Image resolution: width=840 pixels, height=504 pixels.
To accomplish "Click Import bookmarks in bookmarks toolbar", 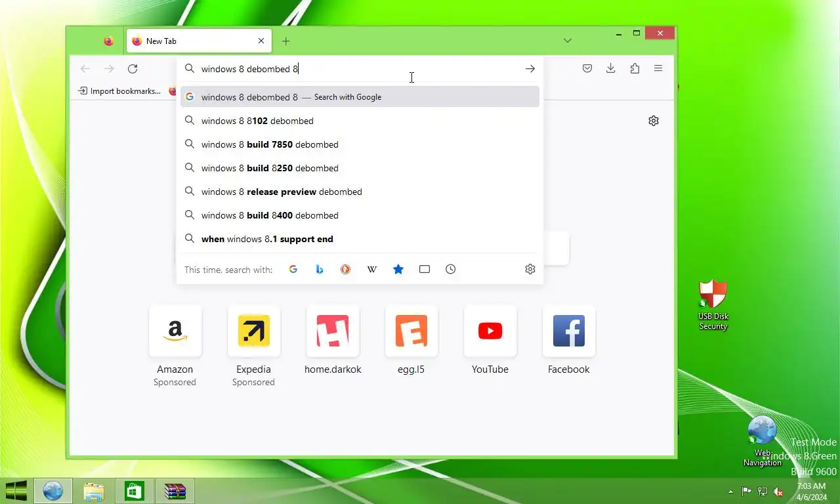I will point(119,91).
